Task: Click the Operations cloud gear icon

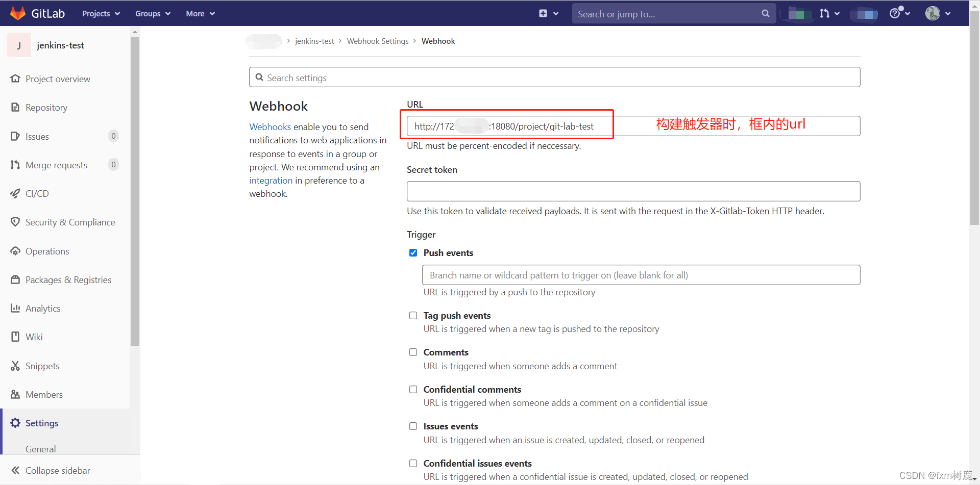Action: pos(15,251)
